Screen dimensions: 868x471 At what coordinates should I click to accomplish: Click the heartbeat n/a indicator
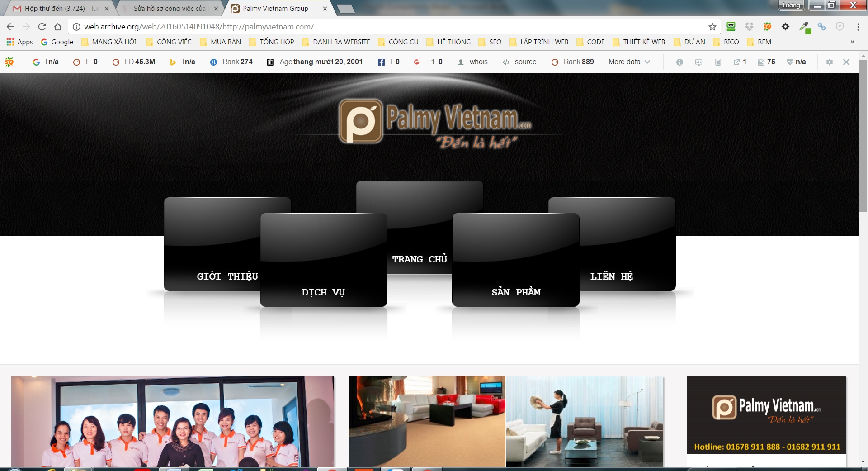coord(796,62)
